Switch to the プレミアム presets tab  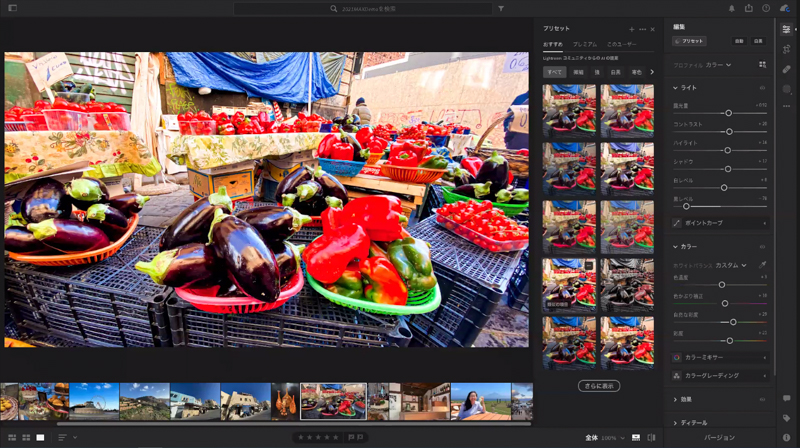coord(585,44)
